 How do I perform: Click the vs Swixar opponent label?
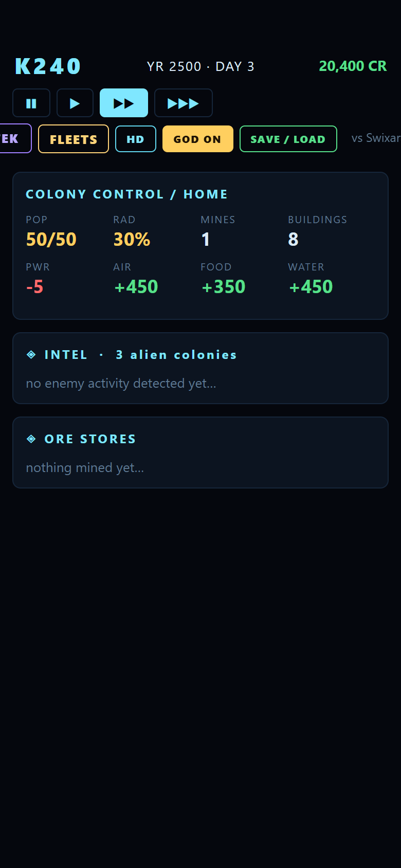376,138
